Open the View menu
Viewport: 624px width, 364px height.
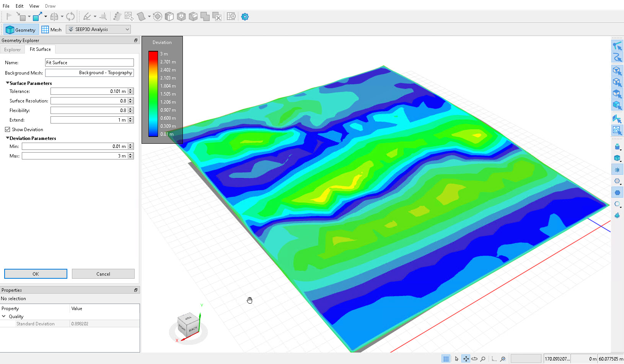pyautogui.click(x=34, y=6)
